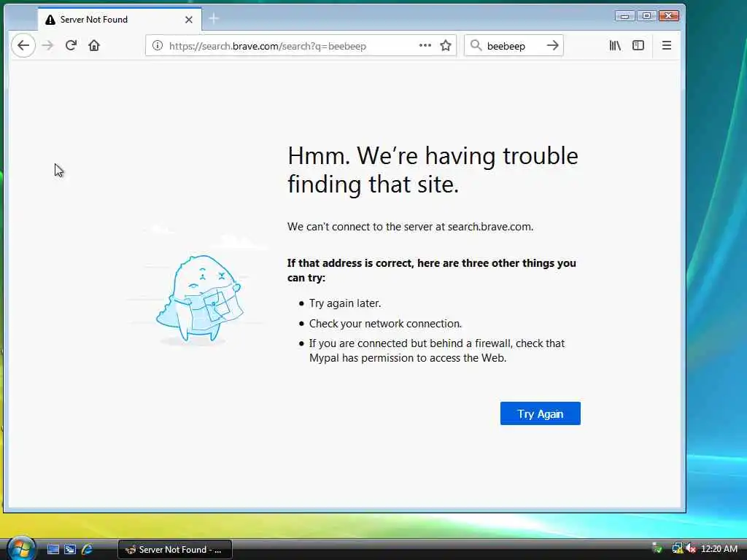Click the Try Again button

click(541, 413)
